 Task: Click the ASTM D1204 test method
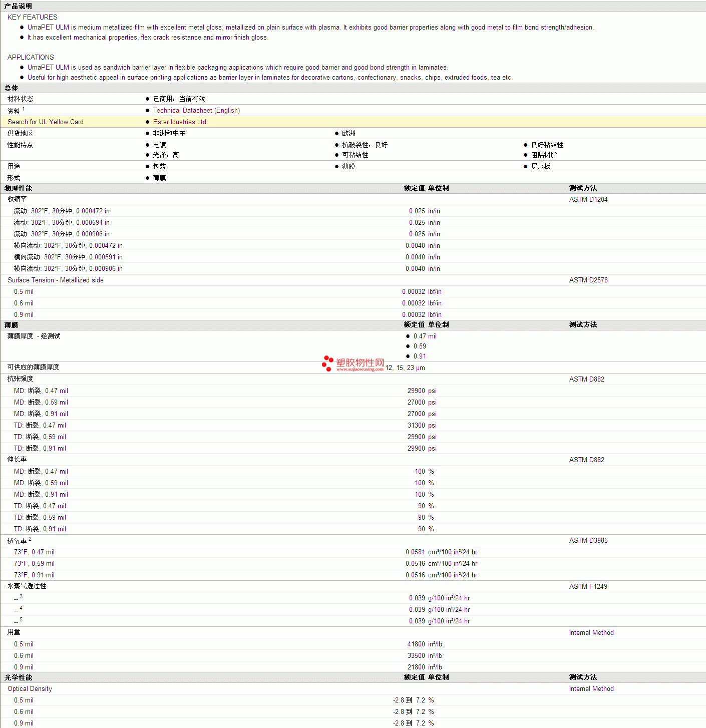(588, 200)
